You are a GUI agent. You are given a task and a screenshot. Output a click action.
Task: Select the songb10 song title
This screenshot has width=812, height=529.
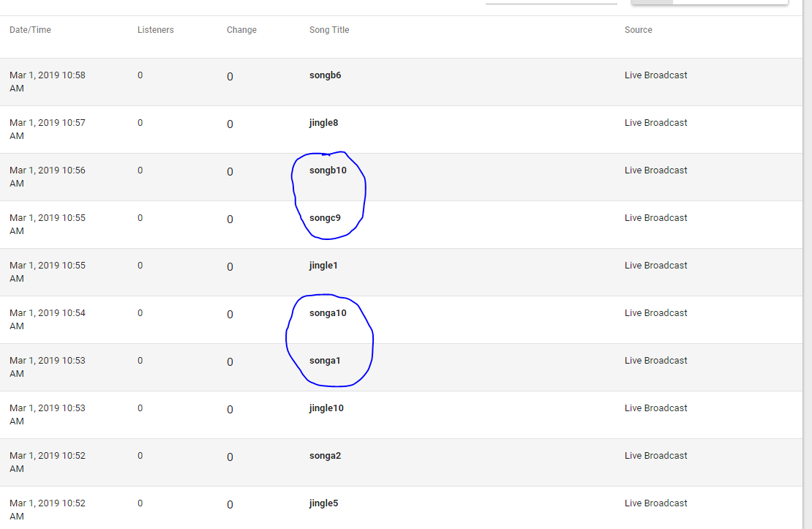[x=328, y=170]
